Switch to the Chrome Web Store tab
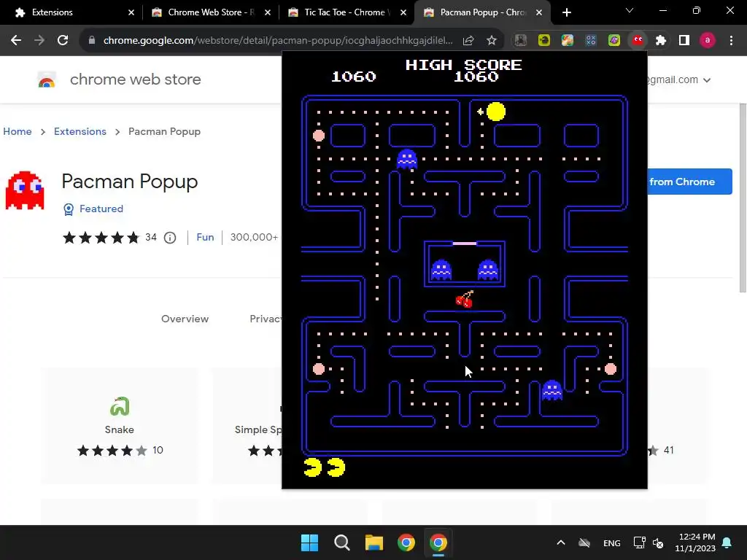747x560 pixels. 211,12
